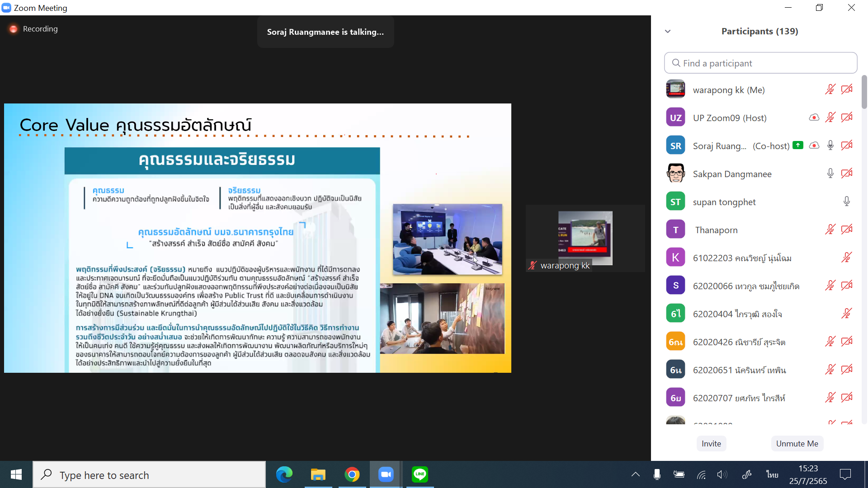
Task: Click camera-off icon for UP Zoom09 (Host)
Action: 847,117
